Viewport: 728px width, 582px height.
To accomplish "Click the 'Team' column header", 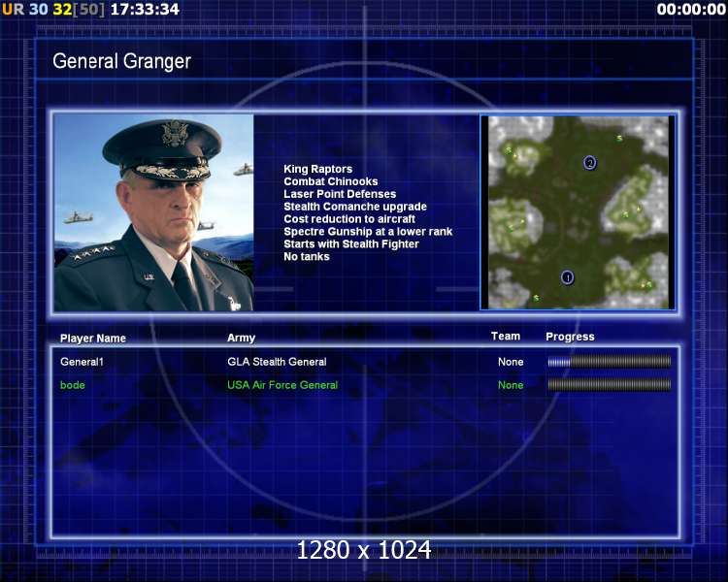I will coord(506,336).
